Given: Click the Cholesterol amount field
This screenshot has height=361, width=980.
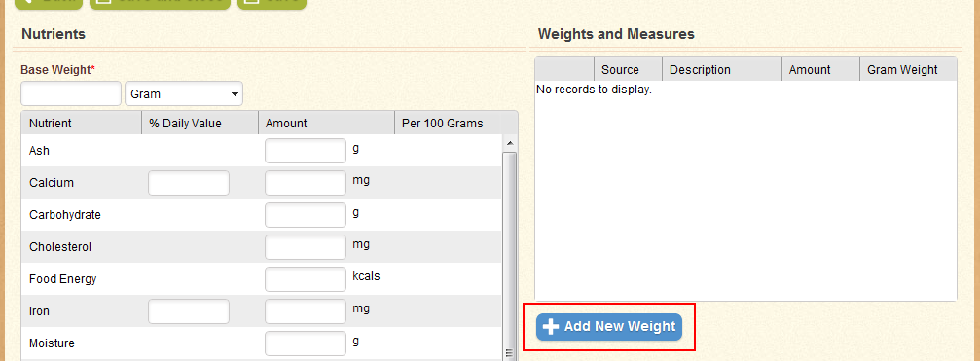Looking at the screenshot, I should tap(306, 247).
